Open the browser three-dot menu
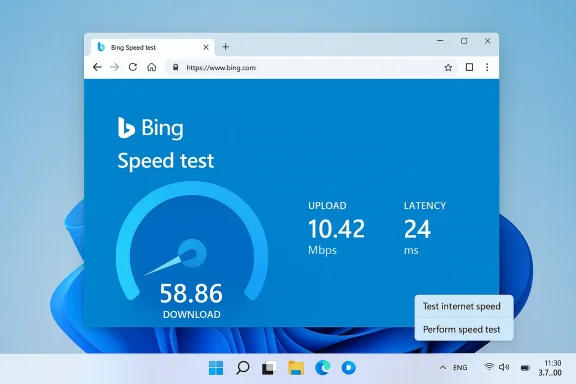 (x=487, y=67)
